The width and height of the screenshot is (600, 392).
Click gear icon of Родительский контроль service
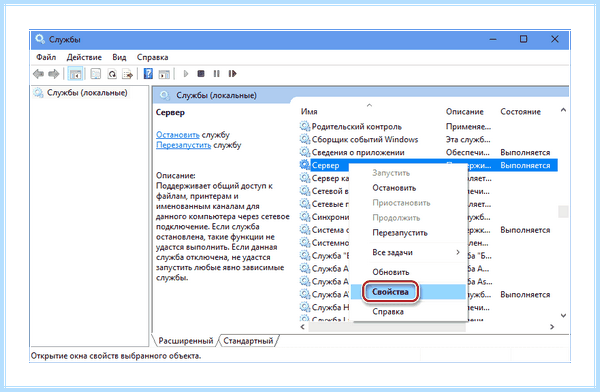(305, 126)
